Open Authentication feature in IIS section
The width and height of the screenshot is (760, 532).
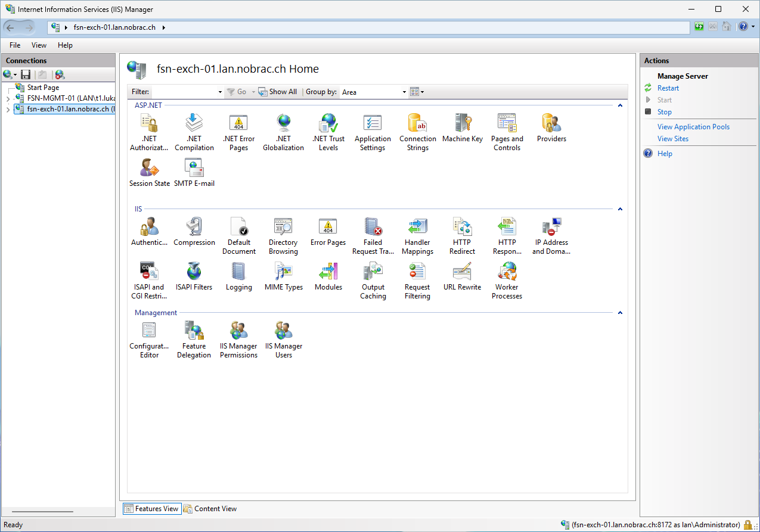(x=149, y=232)
